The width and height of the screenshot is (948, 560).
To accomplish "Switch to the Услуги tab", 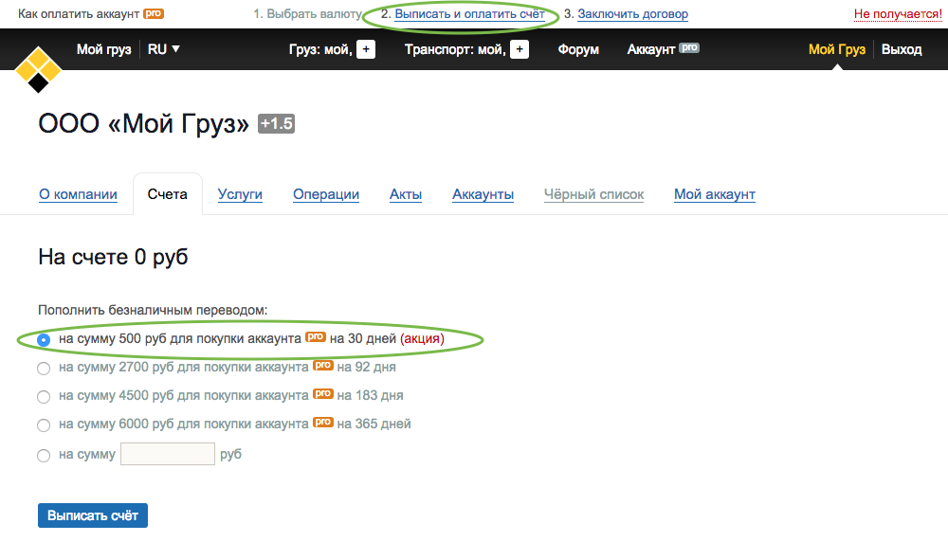I will point(240,194).
